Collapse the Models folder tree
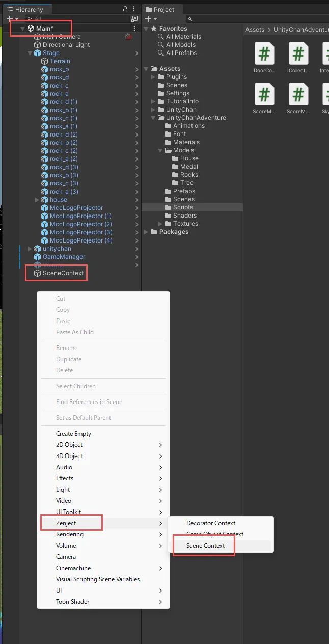Viewport: 329px width, 644px height. [x=161, y=150]
